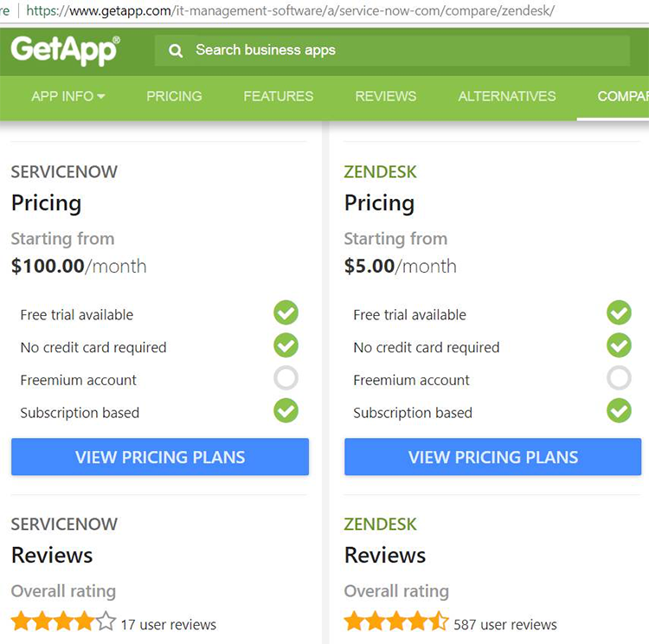
Task: Click Zendesk star rating icons
Action: click(x=396, y=621)
